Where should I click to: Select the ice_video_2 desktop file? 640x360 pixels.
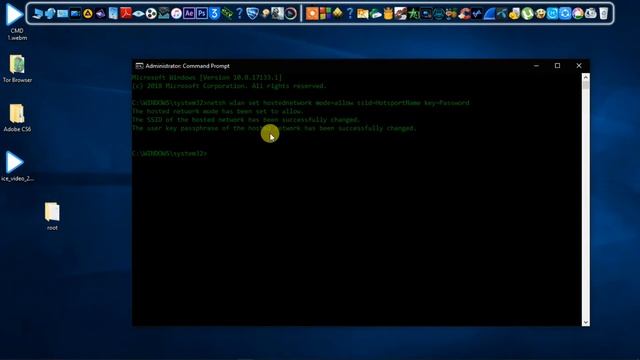[x=17, y=167]
